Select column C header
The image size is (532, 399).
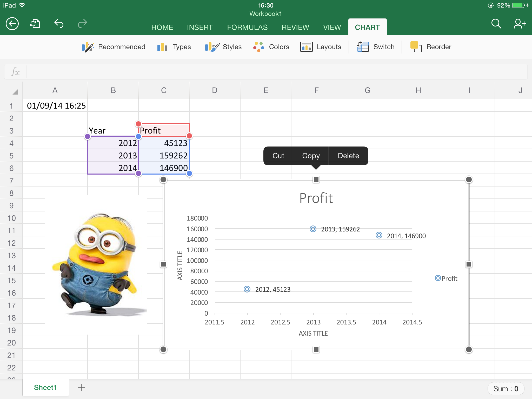pos(164,90)
